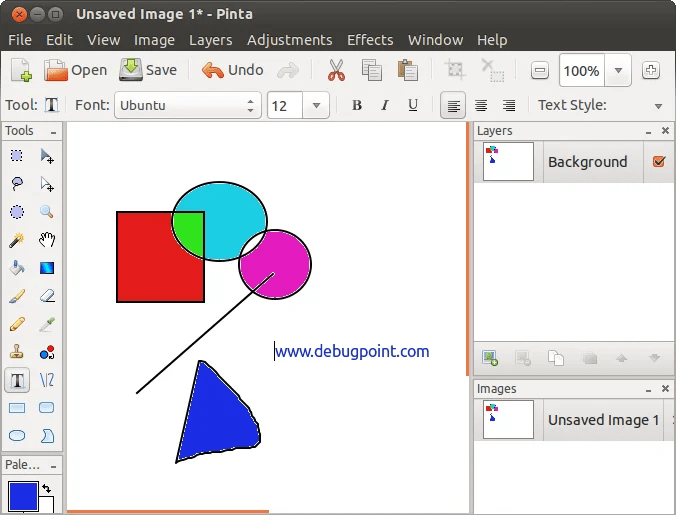The image size is (676, 515).
Task: Open the Layers menu
Action: (211, 40)
